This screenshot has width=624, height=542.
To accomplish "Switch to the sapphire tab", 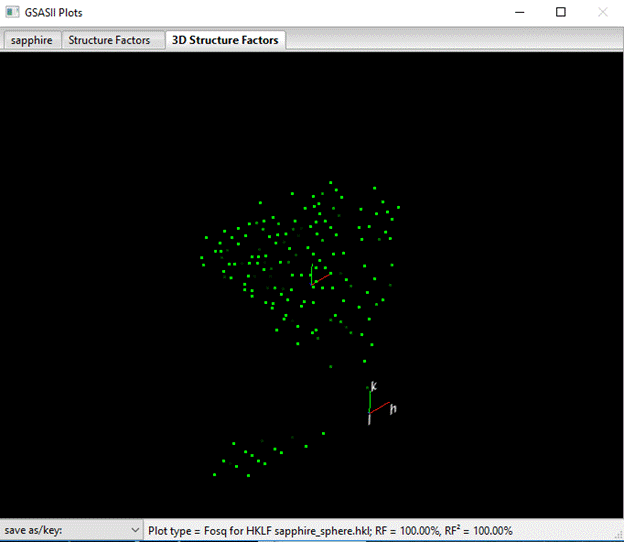I will (32, 41).
